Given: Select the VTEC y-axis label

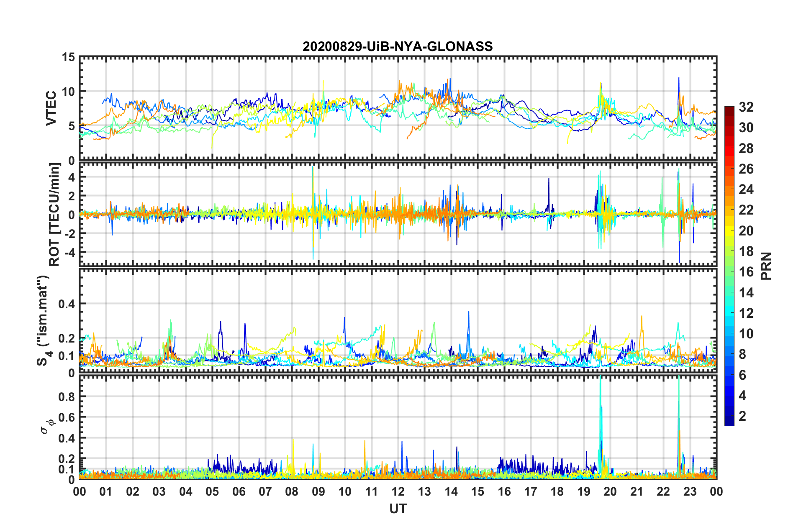Looking at the screenshot, I should point(51,108).
